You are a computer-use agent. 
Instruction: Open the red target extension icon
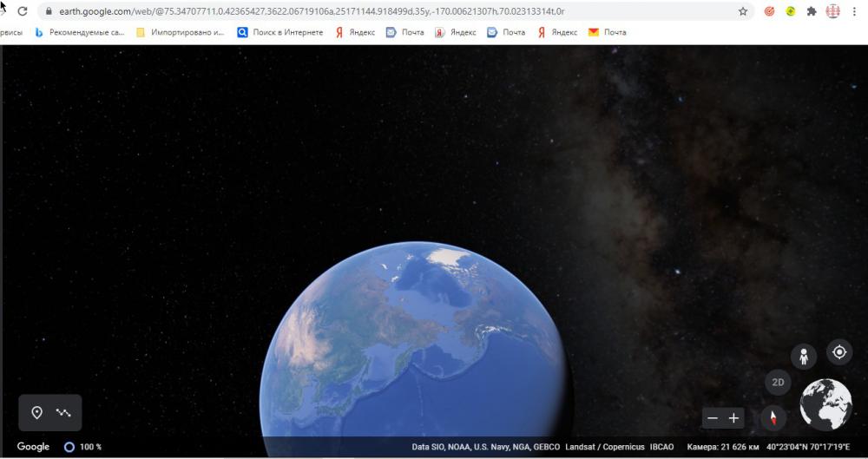click(x=769, y=11)
